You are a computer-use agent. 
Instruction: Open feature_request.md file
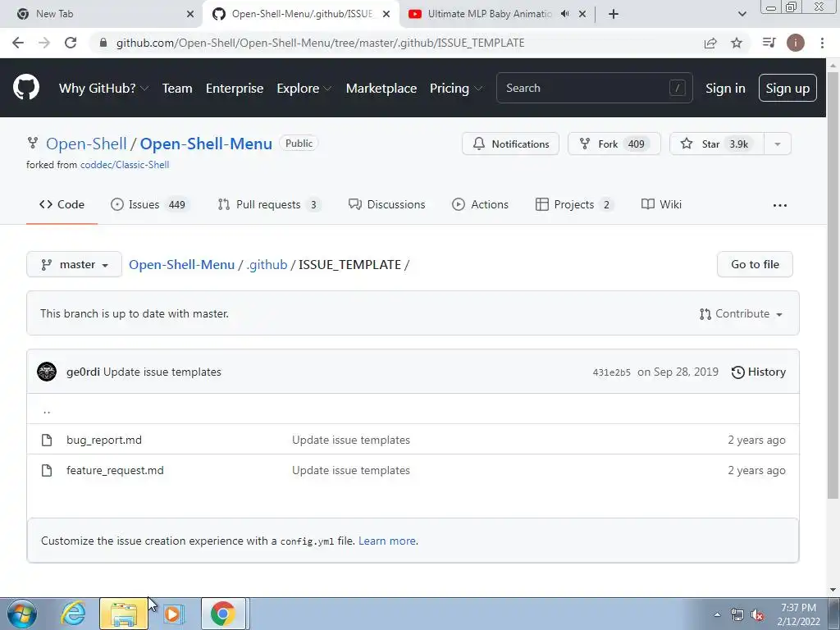pos(115,470)
